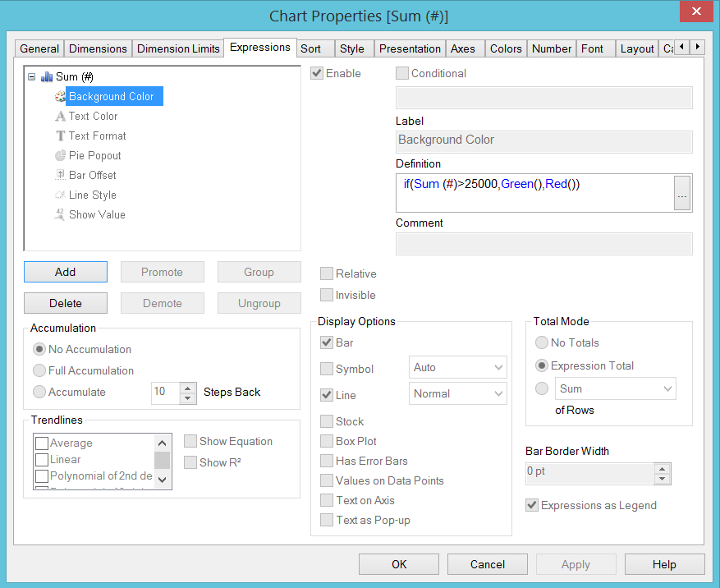Uncheck the Bar display option

tap(327, 342)
